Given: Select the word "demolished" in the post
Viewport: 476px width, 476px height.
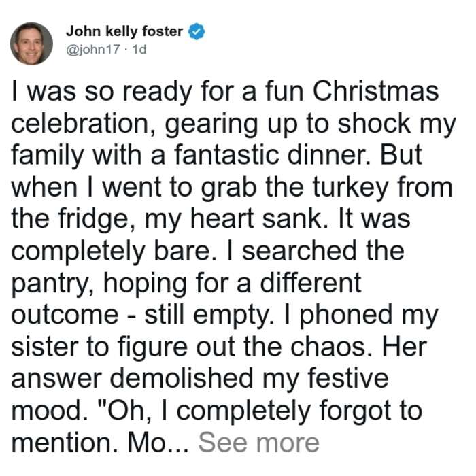Looking at the screenshot, I should point(182,379).
